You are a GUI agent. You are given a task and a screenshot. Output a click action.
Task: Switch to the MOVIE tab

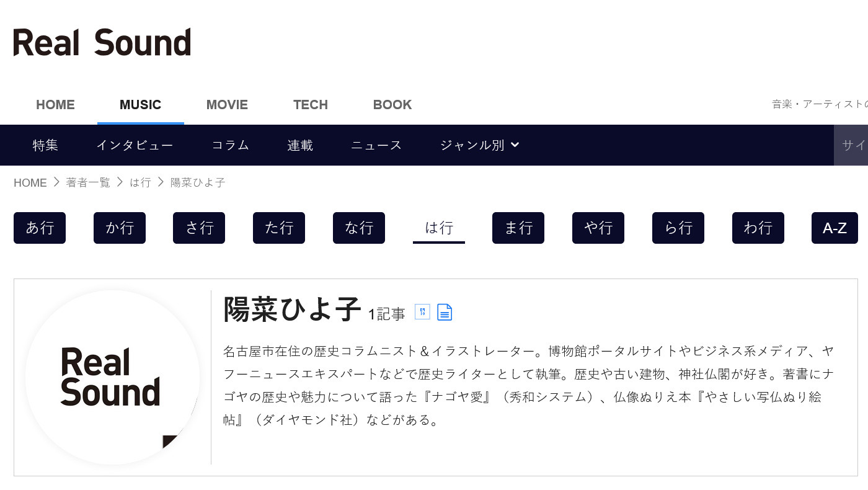(x=227, y=105)
